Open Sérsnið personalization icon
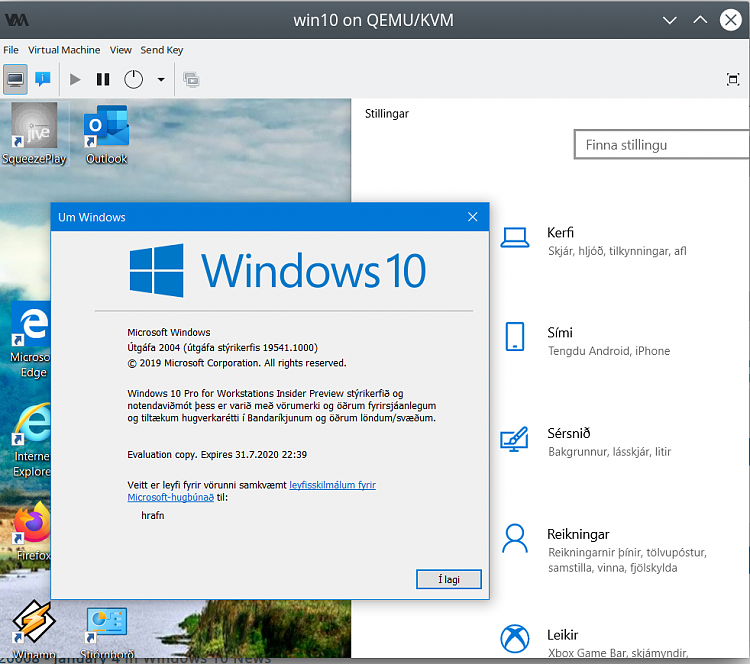 click(x=514, y=439)
